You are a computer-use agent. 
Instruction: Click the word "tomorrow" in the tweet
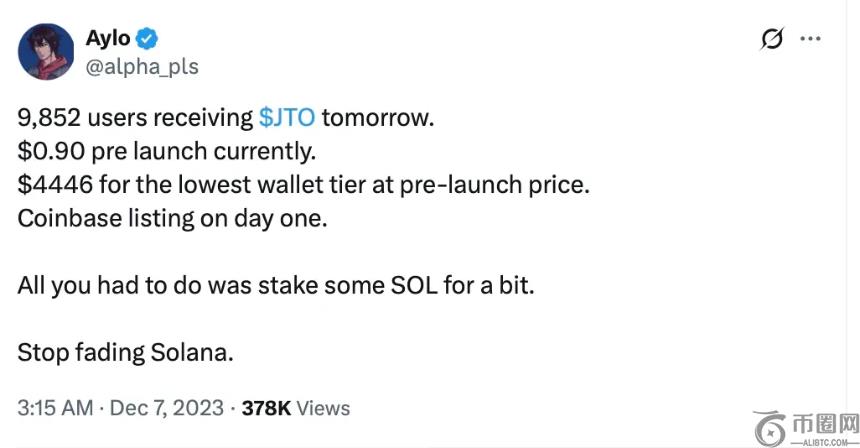click(378, 117)
